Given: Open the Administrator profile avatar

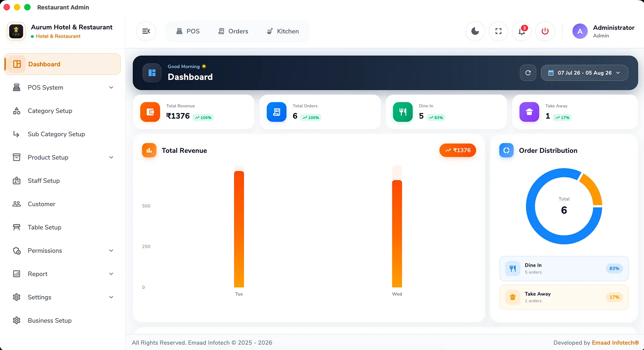Looking at the screenshot, I should pyautogui.click(x=580, y=31).
